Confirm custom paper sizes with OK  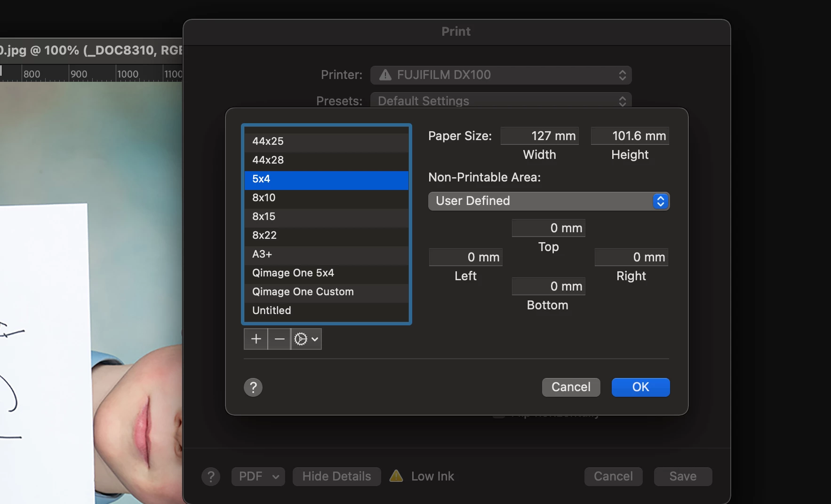[x=641, y=387]
